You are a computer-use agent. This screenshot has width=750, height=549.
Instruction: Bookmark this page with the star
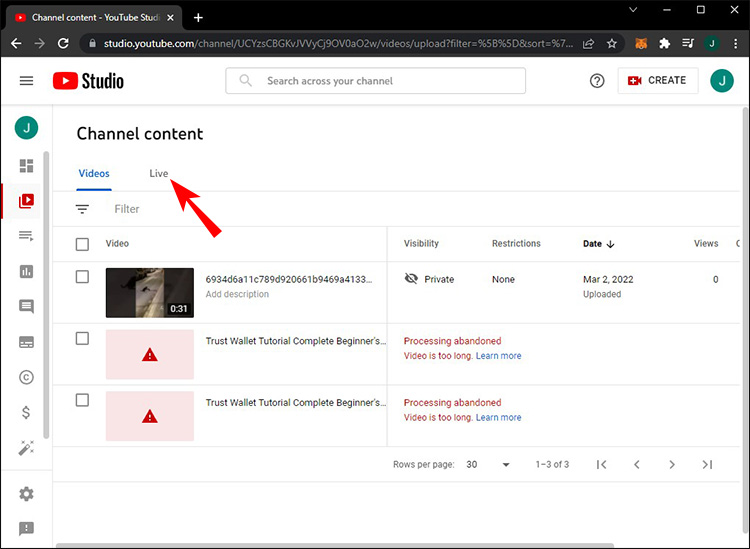[x=612, y=44]
